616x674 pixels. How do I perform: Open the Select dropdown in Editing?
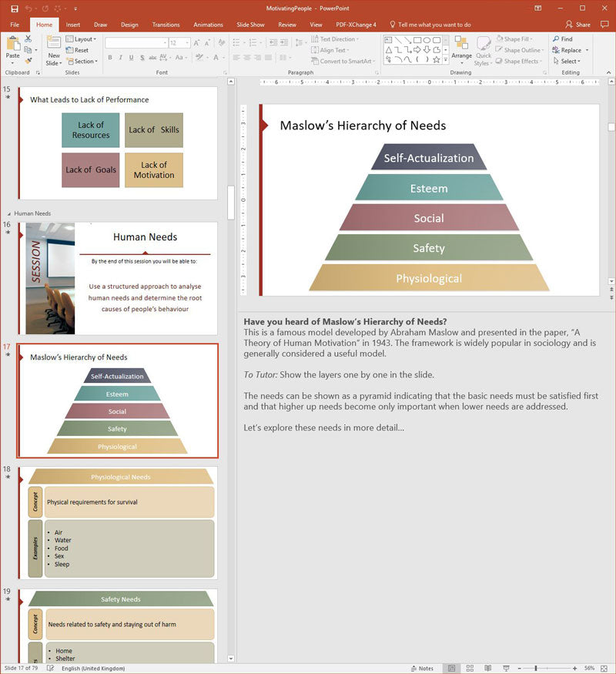coord(567,62)
